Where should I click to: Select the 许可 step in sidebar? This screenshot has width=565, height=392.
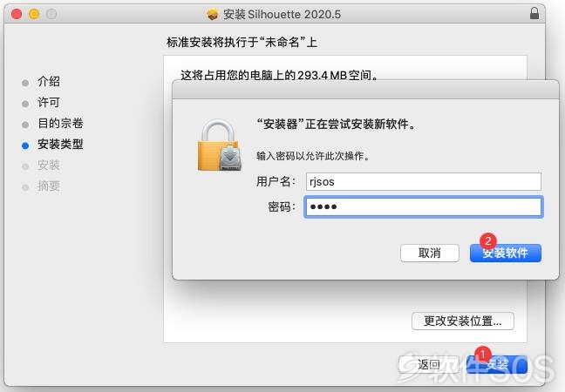(49, 103)
